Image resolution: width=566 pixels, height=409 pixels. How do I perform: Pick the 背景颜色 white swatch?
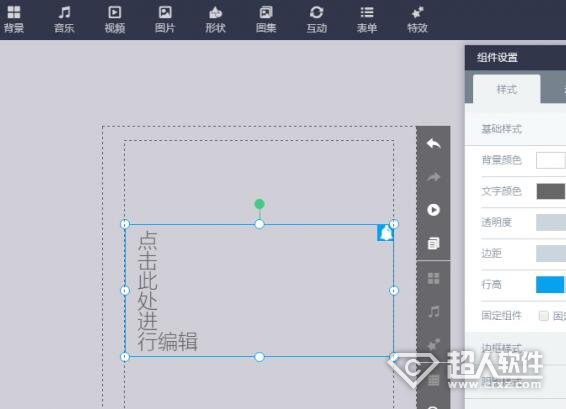[x=550, y=160]
